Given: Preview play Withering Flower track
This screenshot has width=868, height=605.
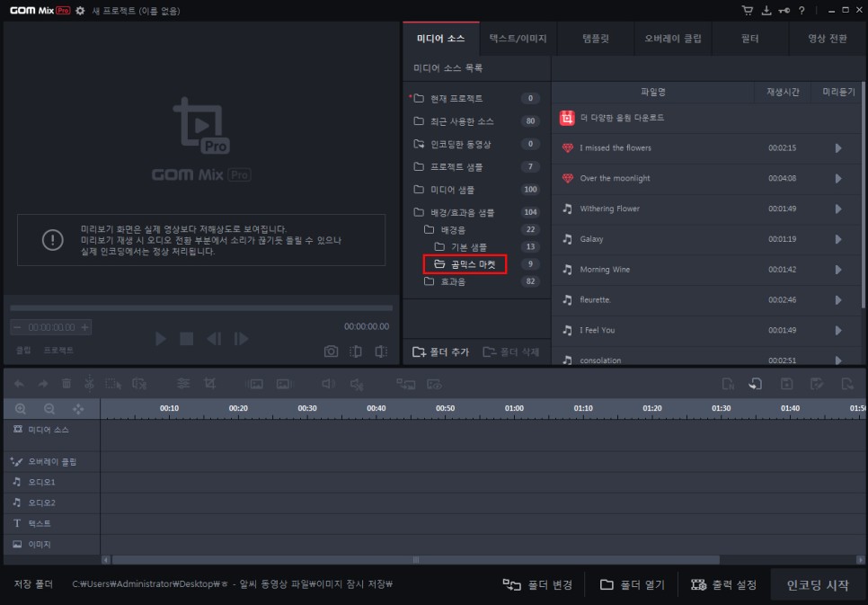Looking at the screenshot, I should point(838,209).
